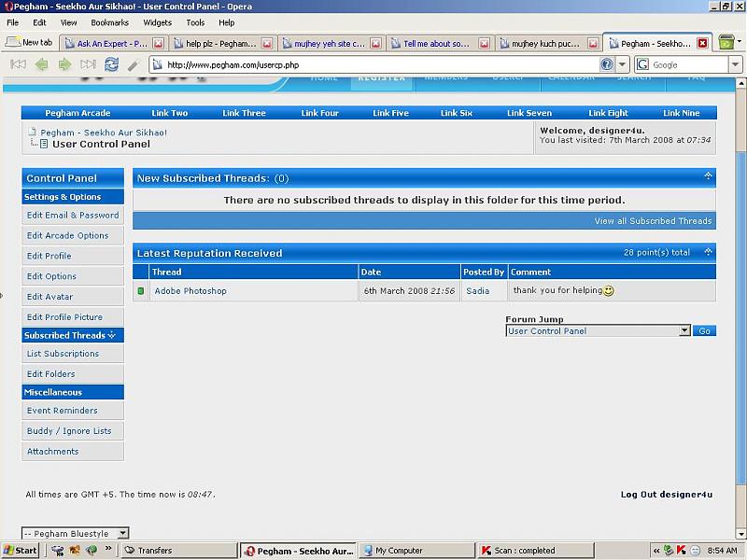Open the closed tabs trash icon
Screen dimensions: 747x560
pos(726,43)
